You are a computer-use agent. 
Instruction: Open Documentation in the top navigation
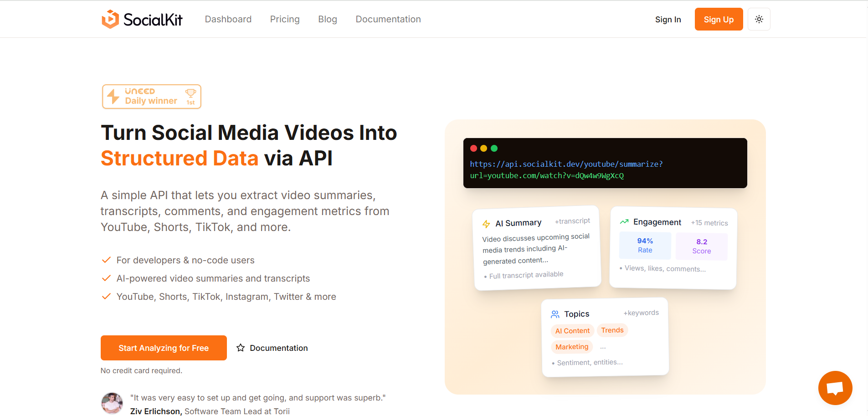pos(388,19)
